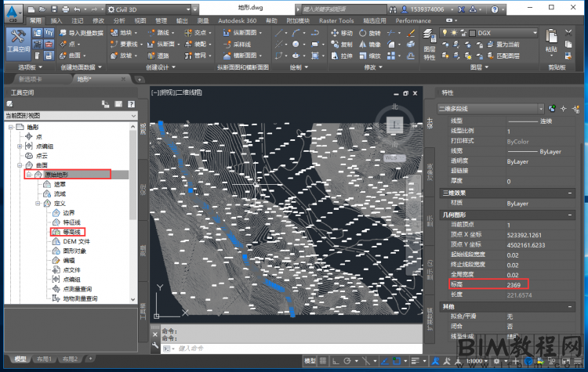
Task: Toggle object snap in status bar
Action: pos(397,361)
